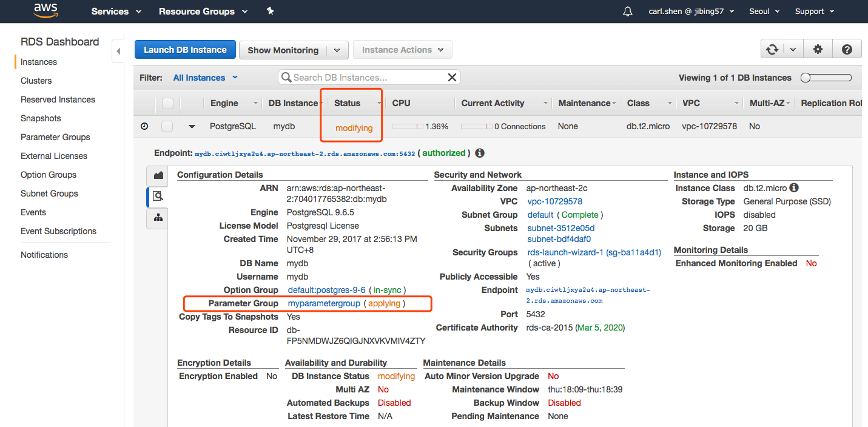Image resolution: width=868 pixels, height=427 pixels.
Task: Collapse the mydb row details arrow
Action: pyautogui.click(x=192, y=126)
